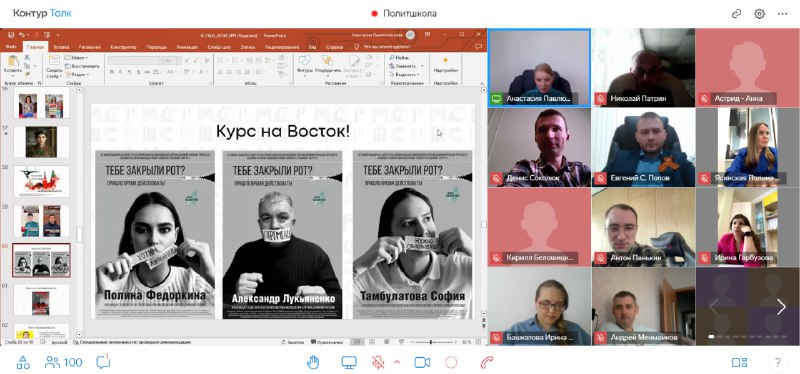Change the layout view icon bottom right
Image resolution: width=800 pixels, height=374 pixels.
tap(739, 363)
